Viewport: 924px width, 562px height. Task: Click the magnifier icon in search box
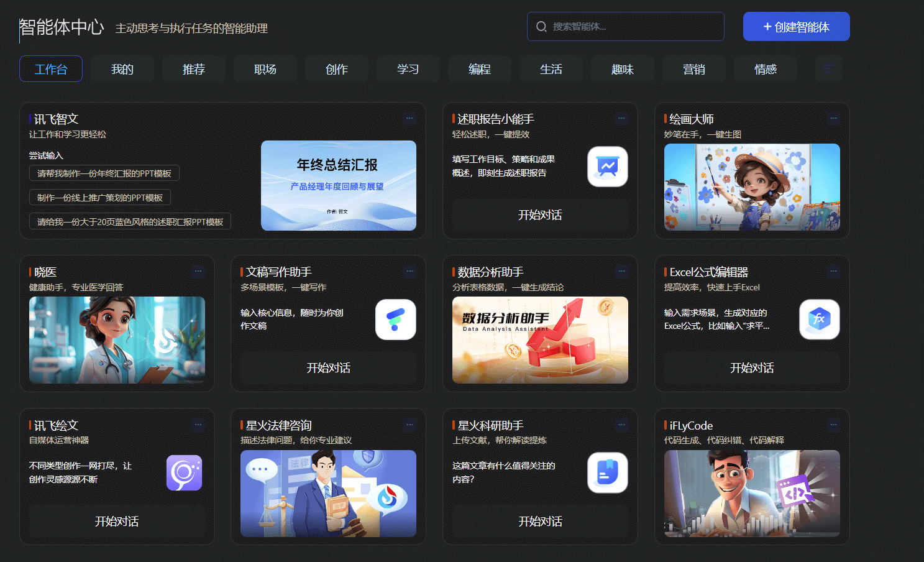[x=541, y=27]
